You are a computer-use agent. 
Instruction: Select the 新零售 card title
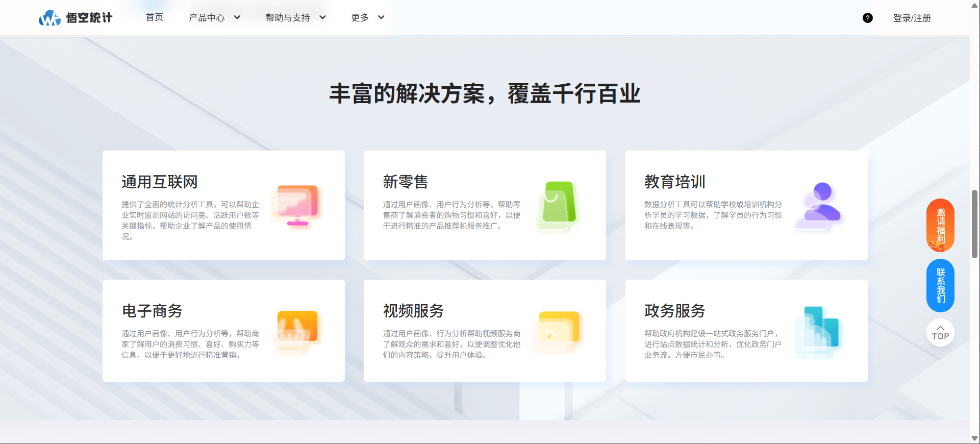coord(406,182)
